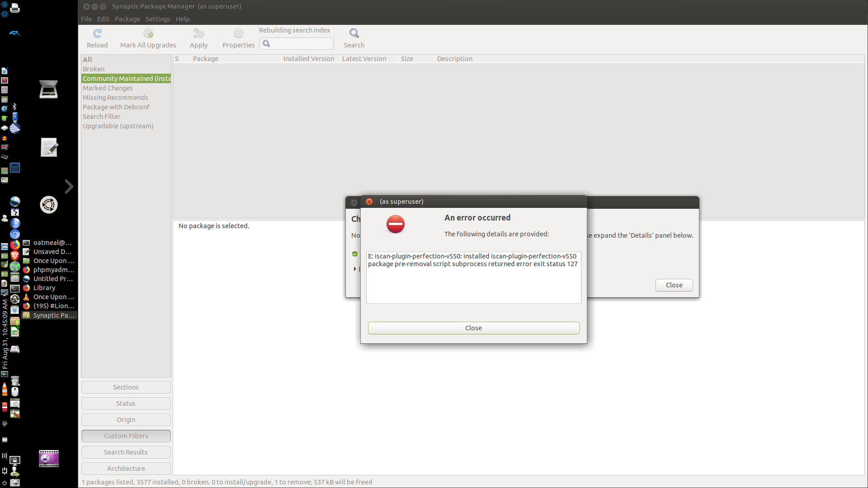Launch Chromium from the panel
The image size is (868, 488).
coord(15,234)
